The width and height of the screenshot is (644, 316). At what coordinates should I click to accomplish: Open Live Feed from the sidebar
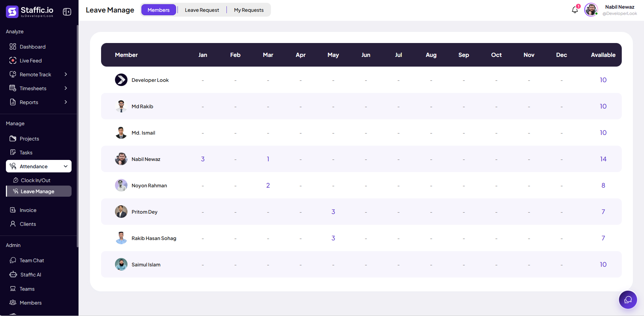[x=31, y=60]
